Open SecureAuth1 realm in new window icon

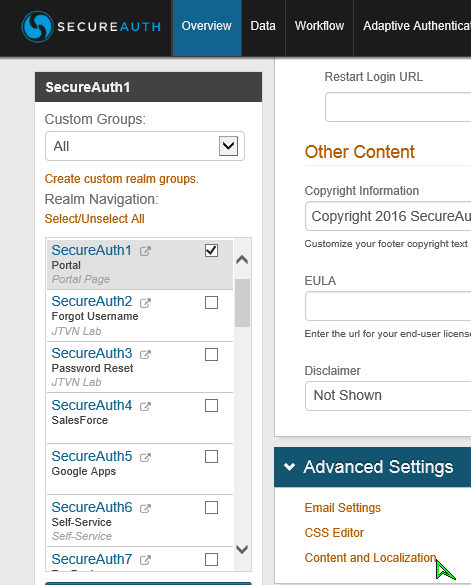[x=145, y=251]
